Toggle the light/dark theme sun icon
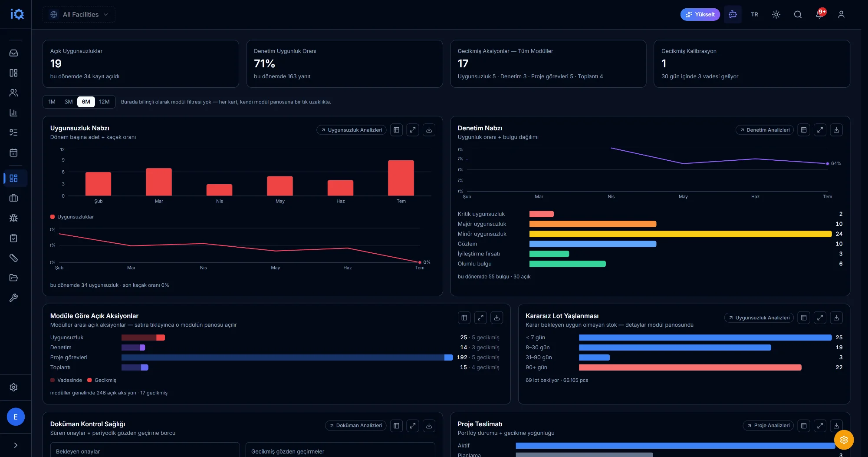 (776, 14)
